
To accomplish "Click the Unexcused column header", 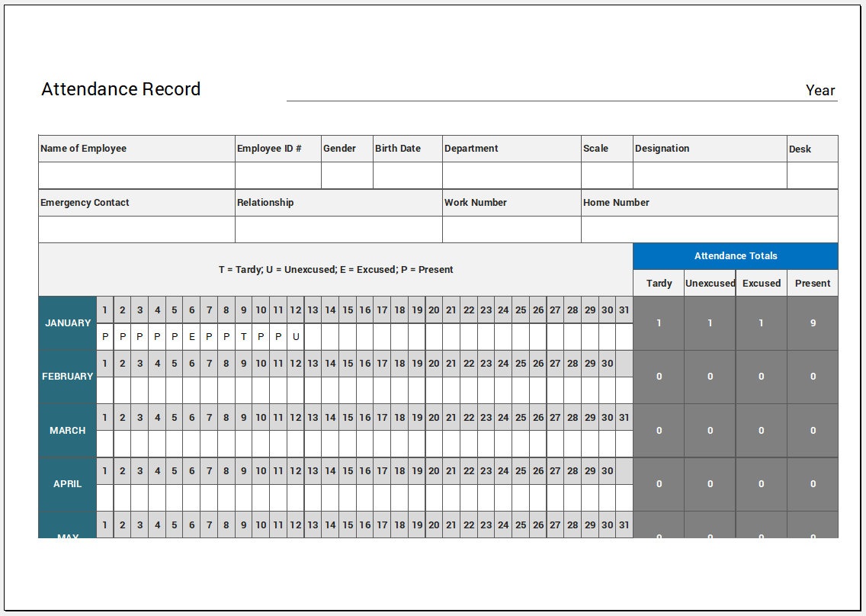I will pyautogui.click(x=710, y=283).
